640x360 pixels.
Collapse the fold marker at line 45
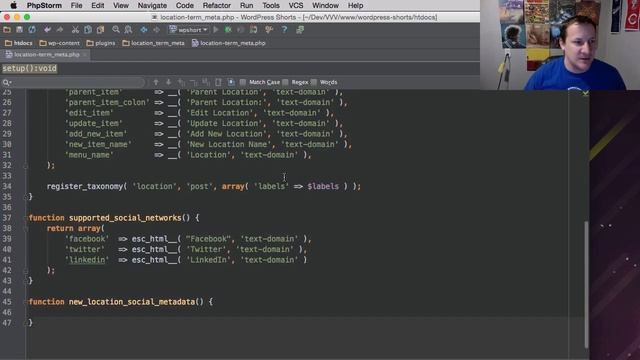[x=26, y=302]
